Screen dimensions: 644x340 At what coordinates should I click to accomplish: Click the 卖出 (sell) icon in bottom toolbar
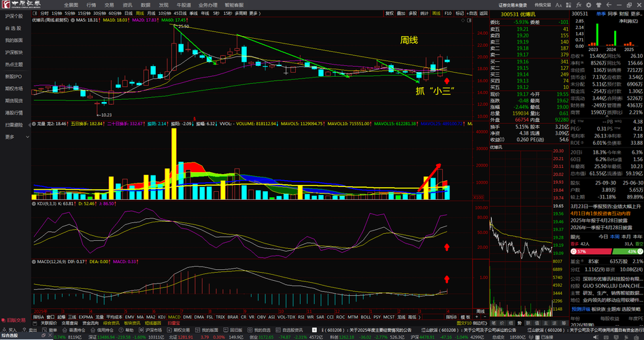24,330
